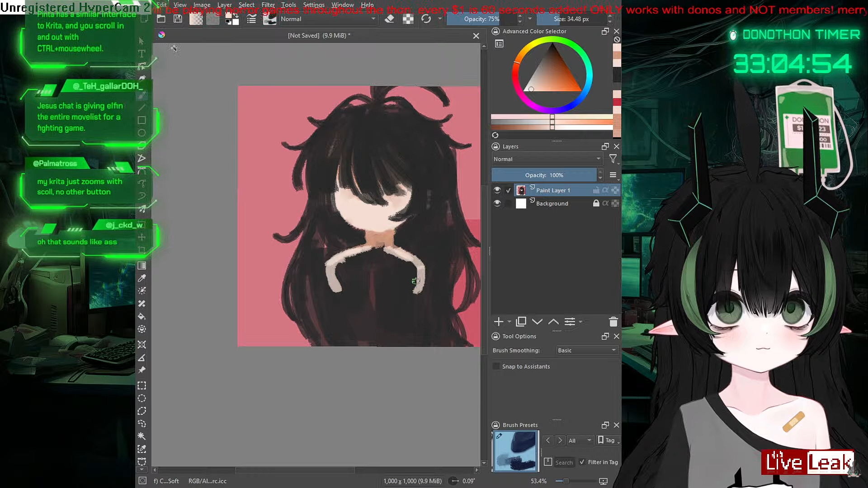Delete layer with the trash icon

click(x=613, y=322)
